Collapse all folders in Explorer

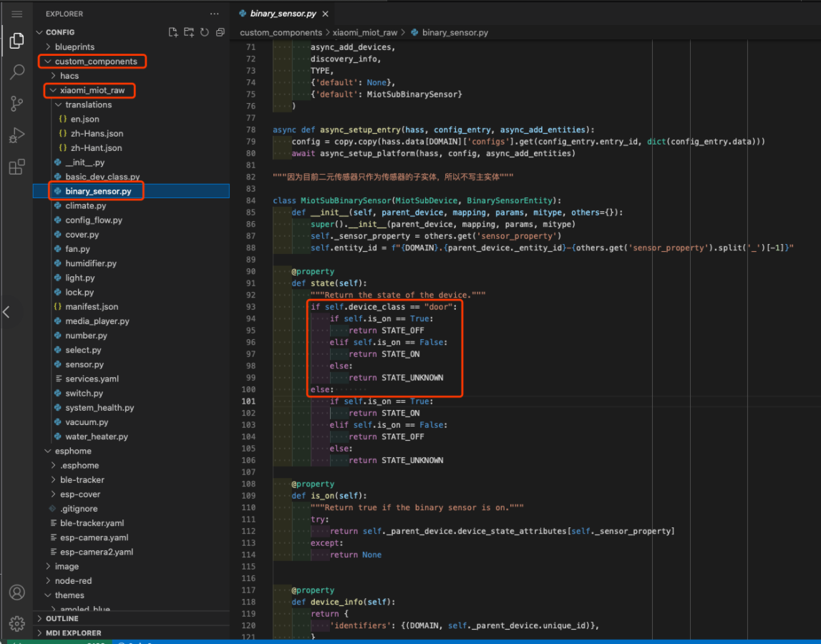coord(220,32)
